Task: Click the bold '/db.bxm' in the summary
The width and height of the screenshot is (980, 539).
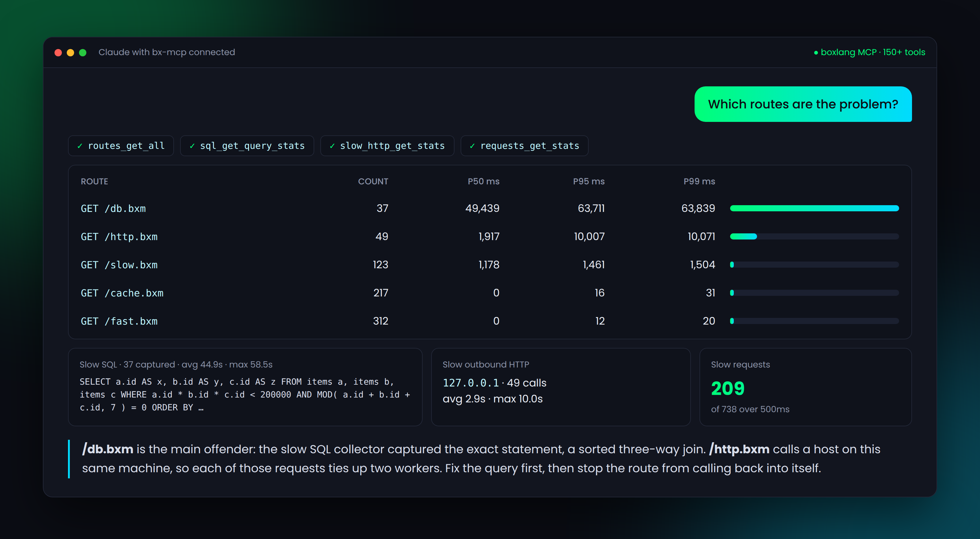Action: [108, 449]
